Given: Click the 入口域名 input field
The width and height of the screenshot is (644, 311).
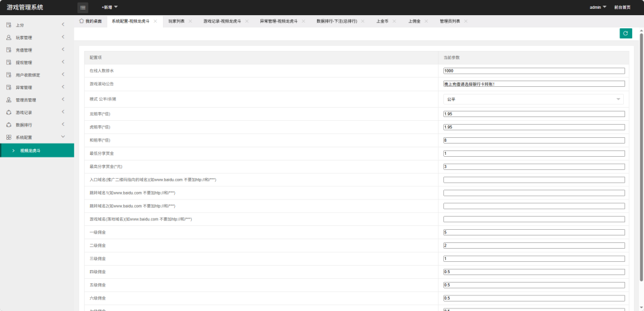Looking at the screenshot, I should click(534, 180).
